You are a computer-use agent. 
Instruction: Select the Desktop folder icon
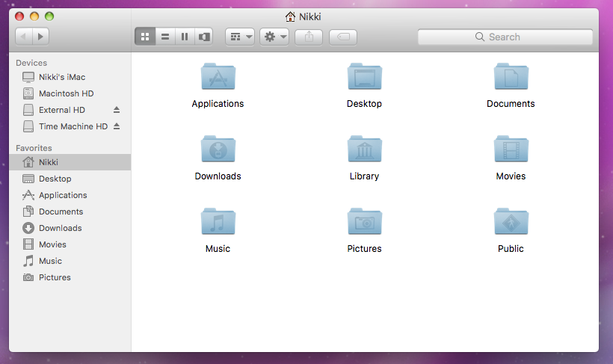[364, 77]
